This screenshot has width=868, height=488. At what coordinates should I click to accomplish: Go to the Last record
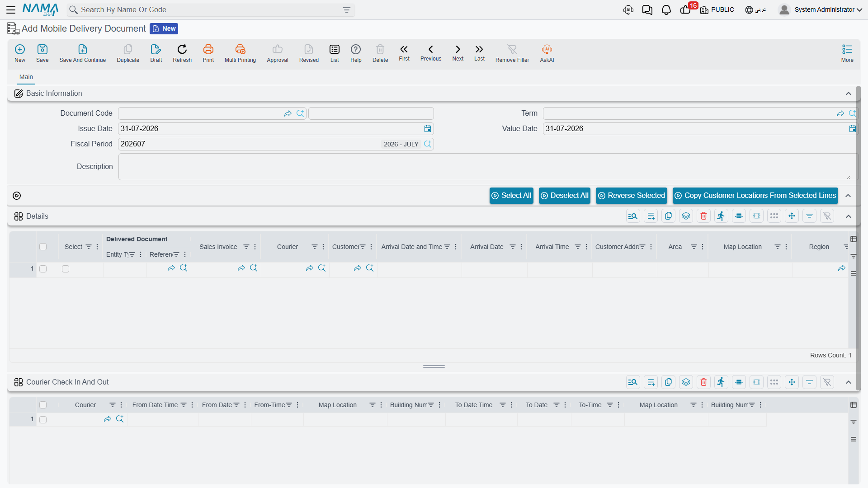479,53
